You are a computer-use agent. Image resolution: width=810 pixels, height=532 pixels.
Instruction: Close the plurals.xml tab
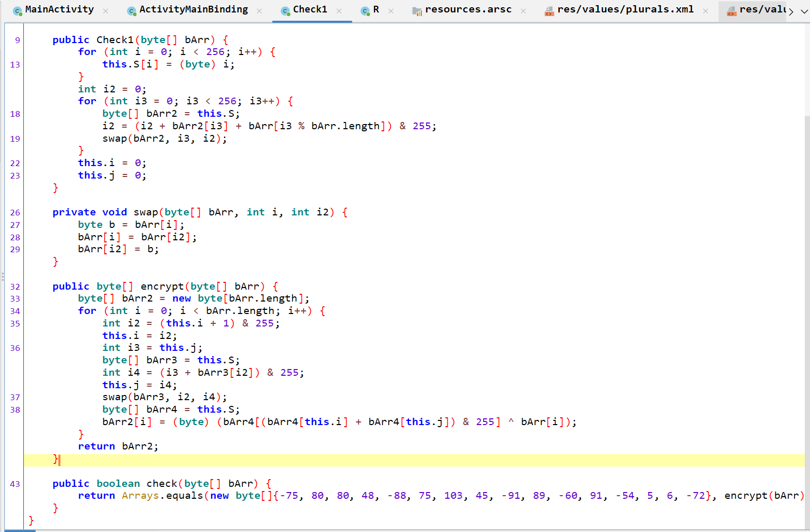[x=706, y=11]
